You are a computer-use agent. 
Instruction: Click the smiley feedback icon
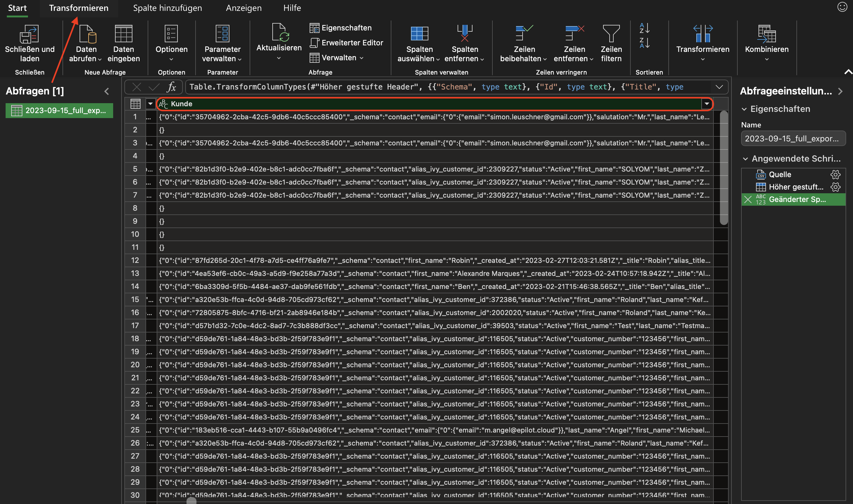pyautogui.click(x=842, y=7)
